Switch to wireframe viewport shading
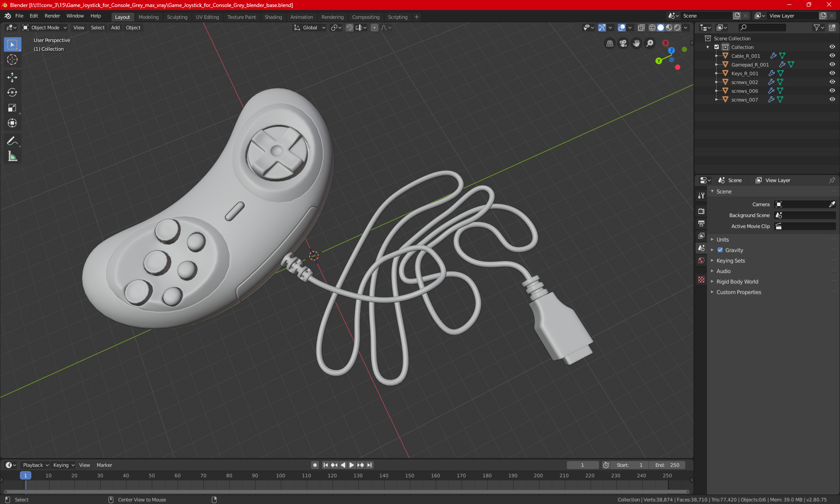Screen dimensions: 840x504 652,28
